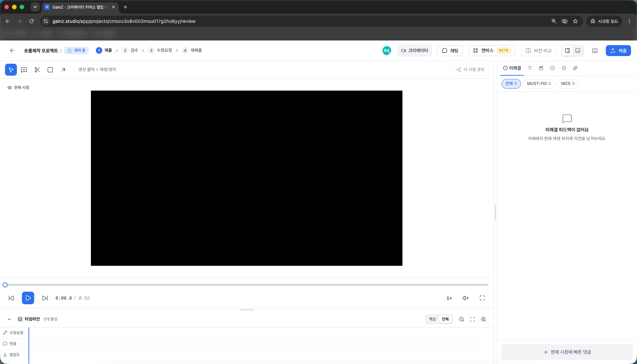Click the 제작 중 status badge
The image size is (637, 364).
[x=76, y=50]
